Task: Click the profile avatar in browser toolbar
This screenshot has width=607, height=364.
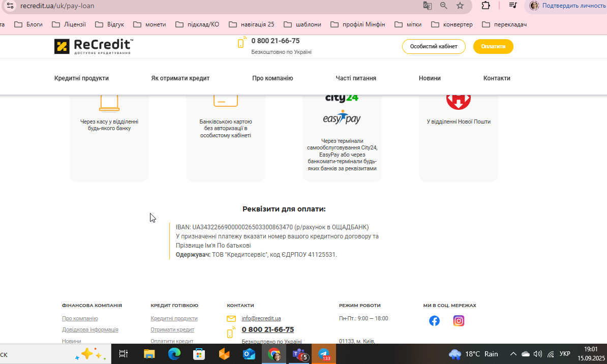Action: (x=534, y=6)
